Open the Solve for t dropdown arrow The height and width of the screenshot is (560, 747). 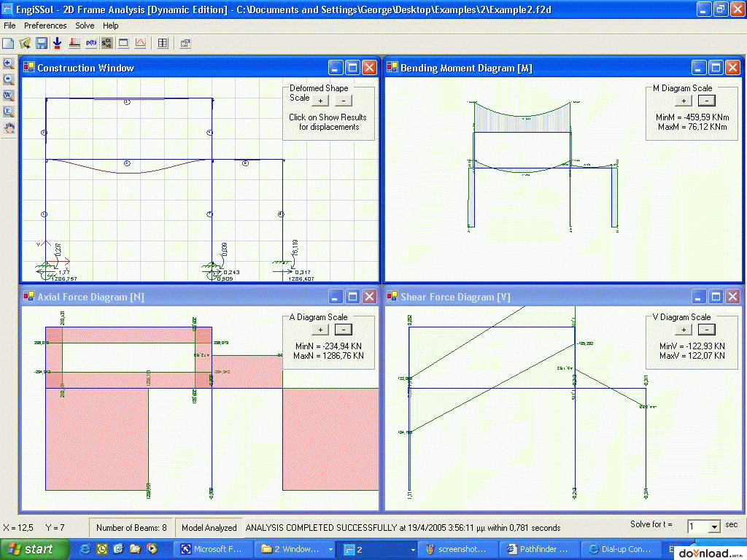tap(713, 526)
